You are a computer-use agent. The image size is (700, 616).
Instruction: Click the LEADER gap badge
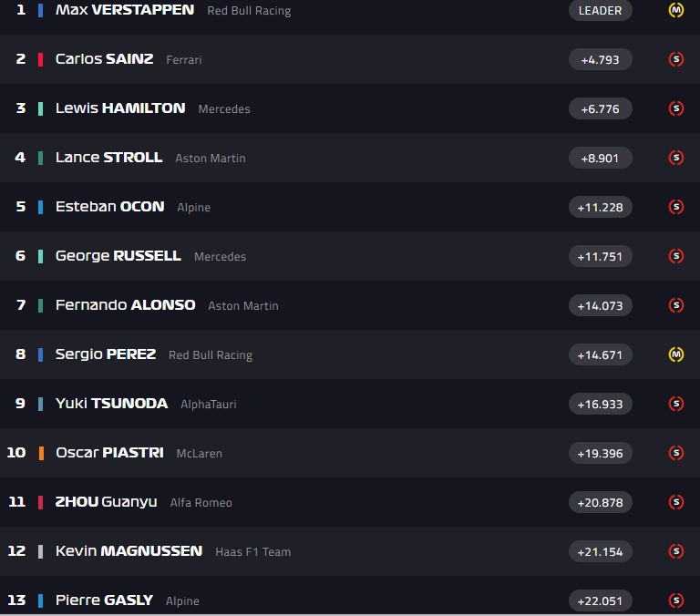click(x=600, y=10)
